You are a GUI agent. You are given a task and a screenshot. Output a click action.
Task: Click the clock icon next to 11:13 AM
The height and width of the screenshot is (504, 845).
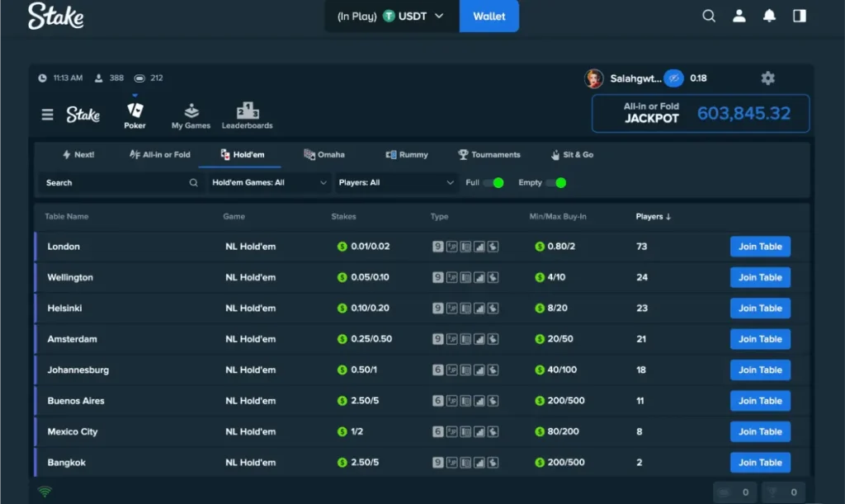point(42,78)
